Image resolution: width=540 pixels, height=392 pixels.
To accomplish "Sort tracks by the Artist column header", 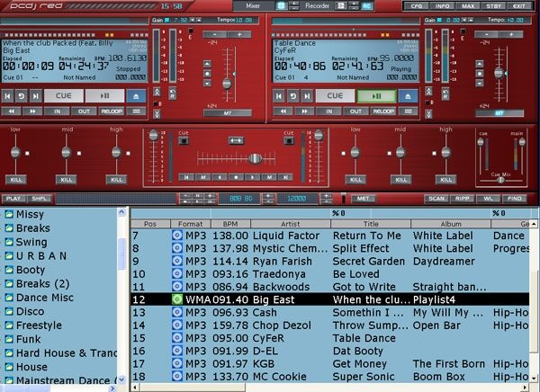I will (x=291, y=224).
